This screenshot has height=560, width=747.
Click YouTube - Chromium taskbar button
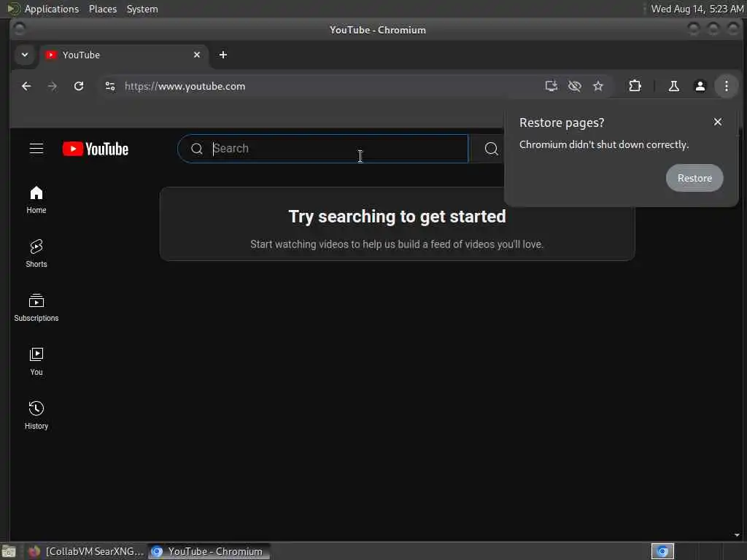click(208, 551)
